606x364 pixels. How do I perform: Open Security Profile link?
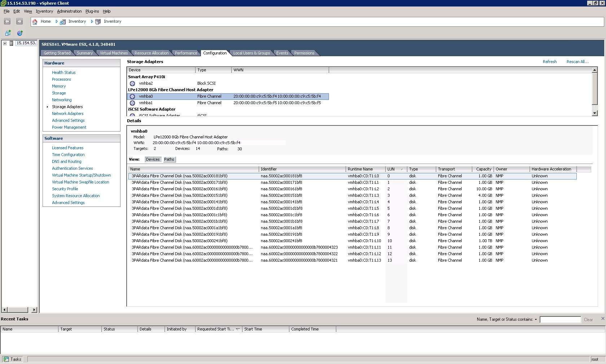65,189
